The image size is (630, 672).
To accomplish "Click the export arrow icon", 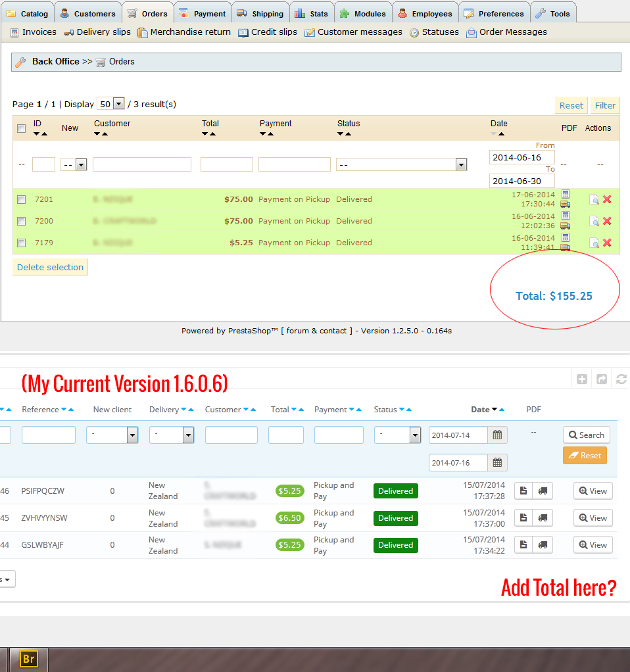I will pos(602,379).
